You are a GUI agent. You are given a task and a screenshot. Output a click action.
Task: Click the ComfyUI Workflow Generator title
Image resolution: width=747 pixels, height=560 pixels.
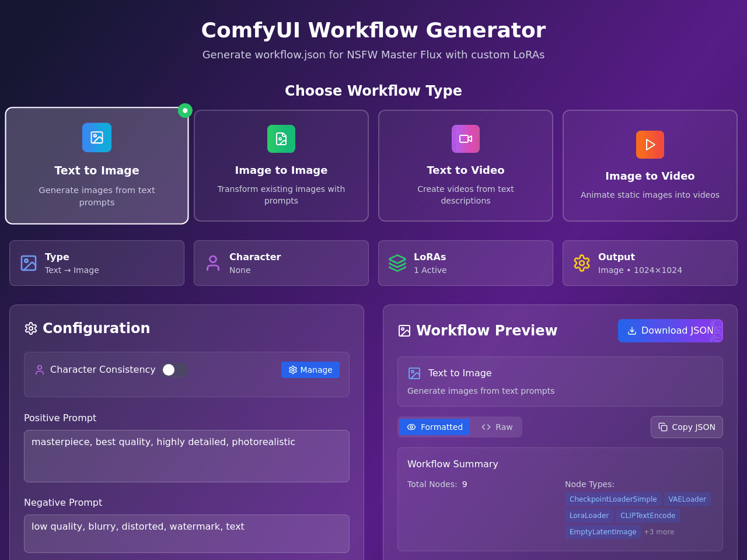tap(373, 30)
